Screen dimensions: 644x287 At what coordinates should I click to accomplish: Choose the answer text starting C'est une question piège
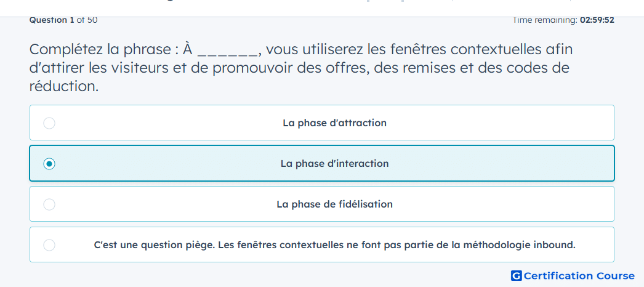coord(334,245)
